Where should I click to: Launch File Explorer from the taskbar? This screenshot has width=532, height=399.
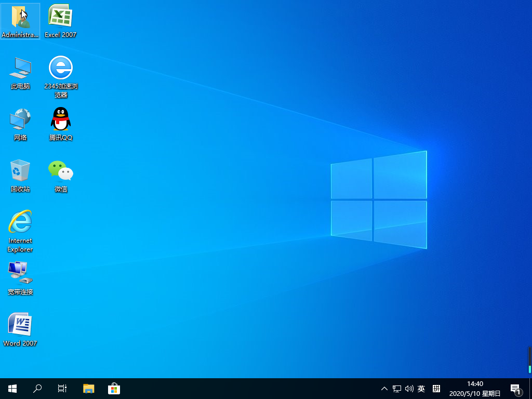[x=88, y=389]
